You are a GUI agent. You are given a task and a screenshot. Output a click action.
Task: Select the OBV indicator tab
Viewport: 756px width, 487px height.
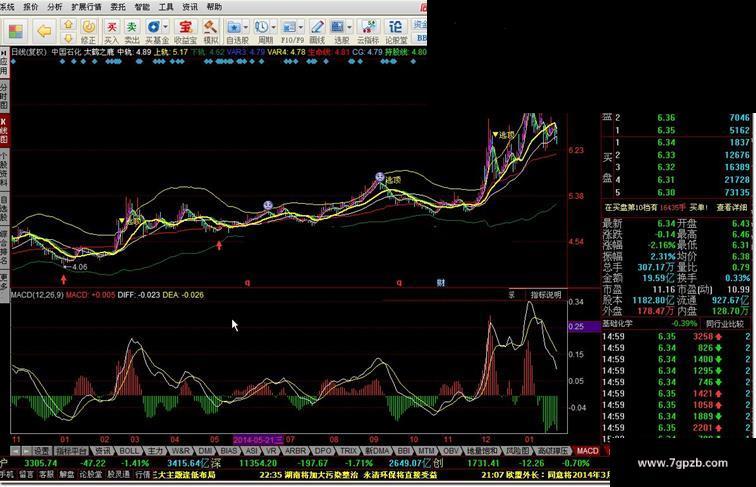(451, 451)
